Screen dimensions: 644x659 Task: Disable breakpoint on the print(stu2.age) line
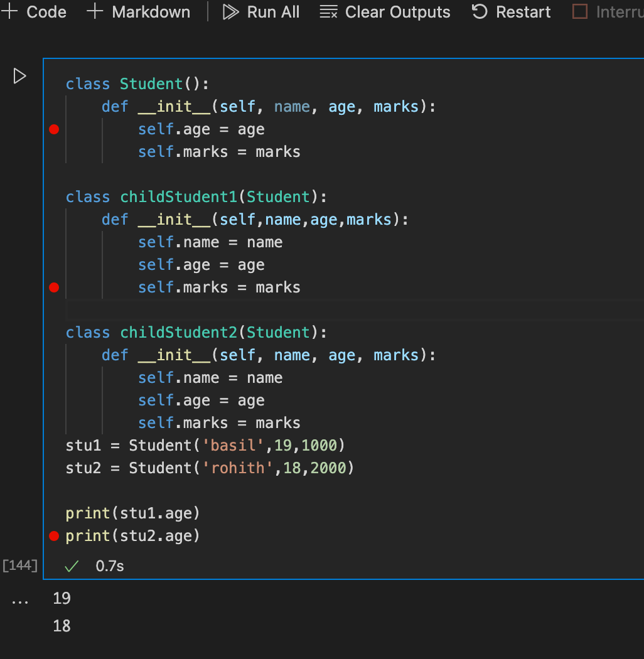(54, 536)
